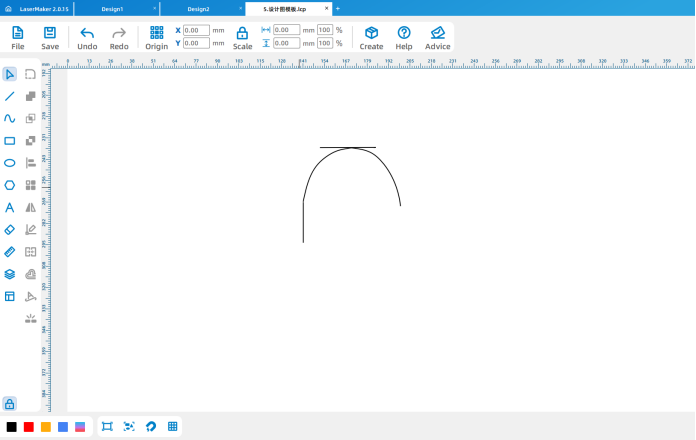The width and height of the screenshot is (696, 440).
Task: Click the Save button
Action: click(x=50, y=37)
